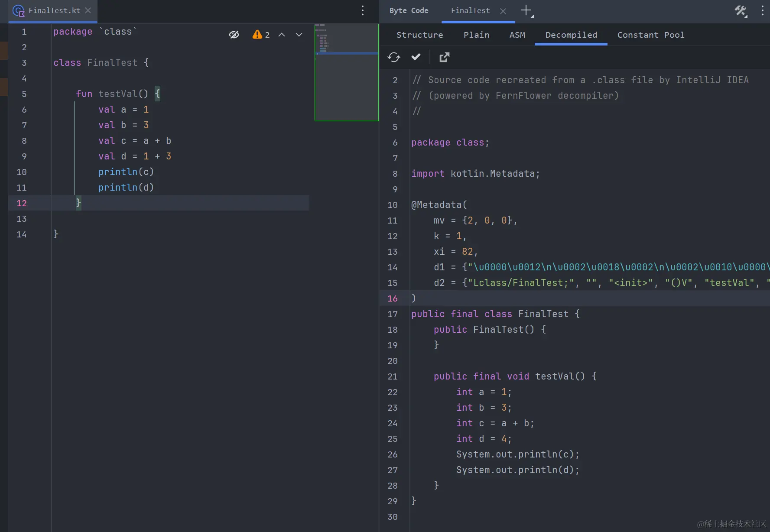Screen dimensions: 770x532
Task: Click the FernFlower decompiler comment line
Action: [516, 96]
